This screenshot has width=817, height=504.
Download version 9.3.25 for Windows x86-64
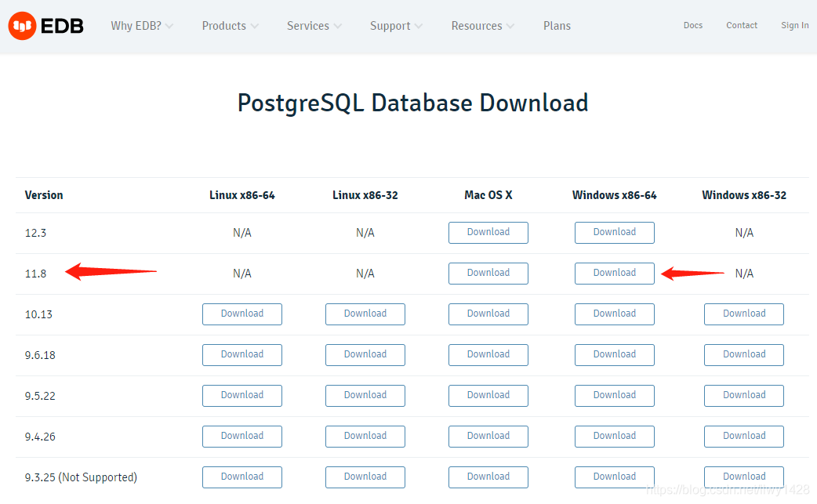click(x=614, y=477)
